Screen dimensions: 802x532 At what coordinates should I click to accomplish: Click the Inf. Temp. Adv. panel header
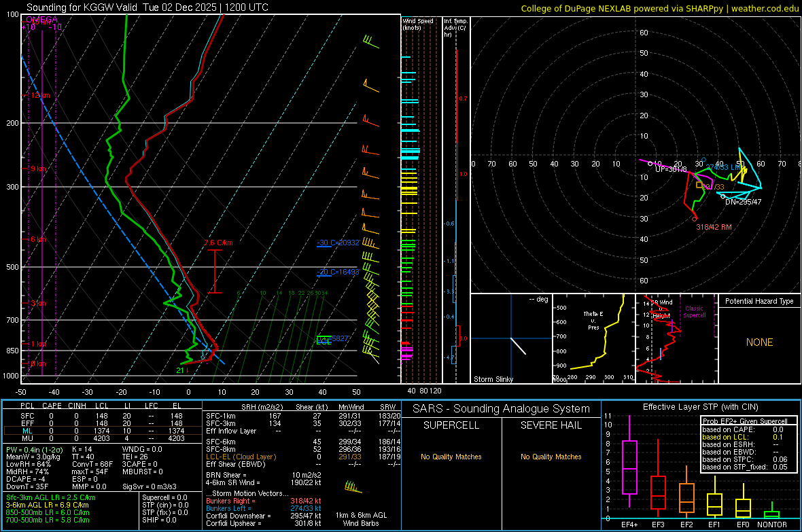pos(455,28)
